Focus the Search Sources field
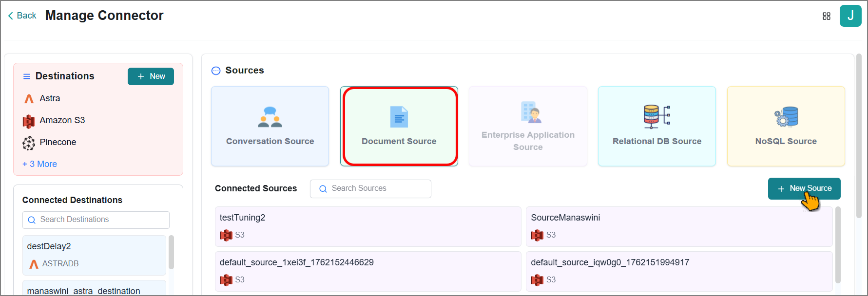 click(370, 189)
